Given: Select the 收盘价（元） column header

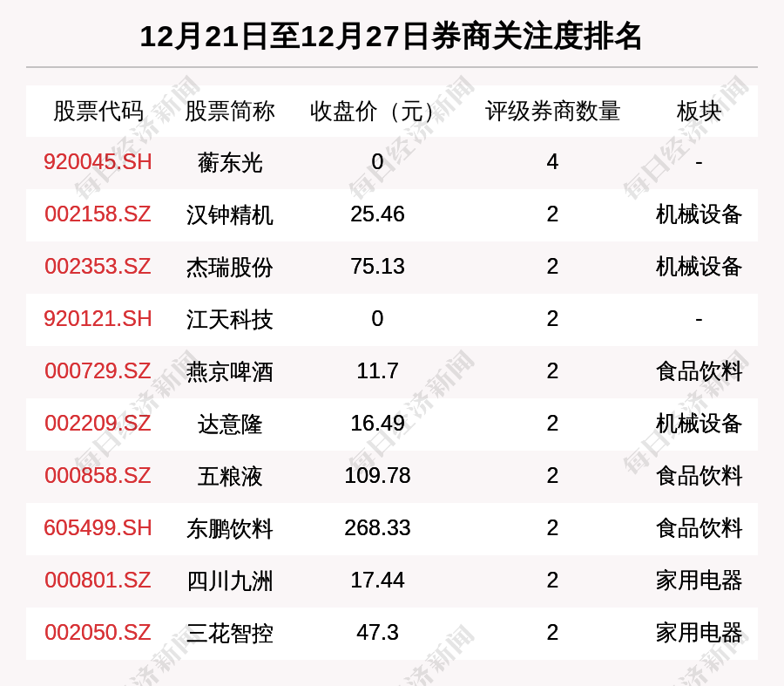Looking at the screenshot, I should coord(377,111).
